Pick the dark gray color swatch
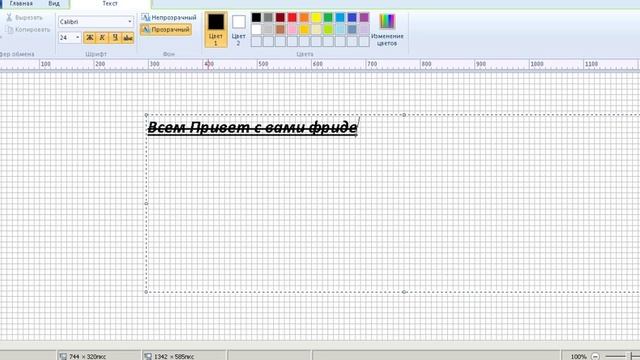 tap(268, 18)
